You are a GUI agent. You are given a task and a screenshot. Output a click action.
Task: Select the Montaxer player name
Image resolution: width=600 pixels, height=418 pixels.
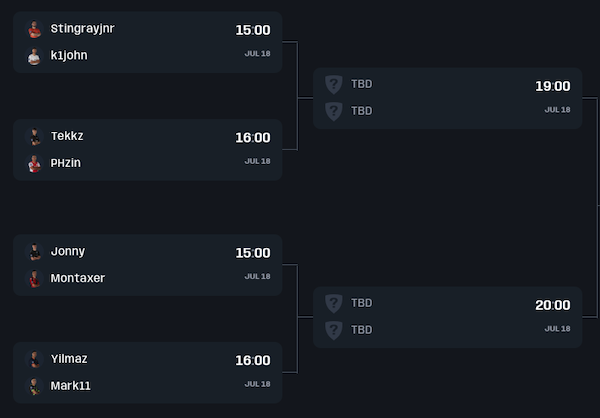point(78,278)
